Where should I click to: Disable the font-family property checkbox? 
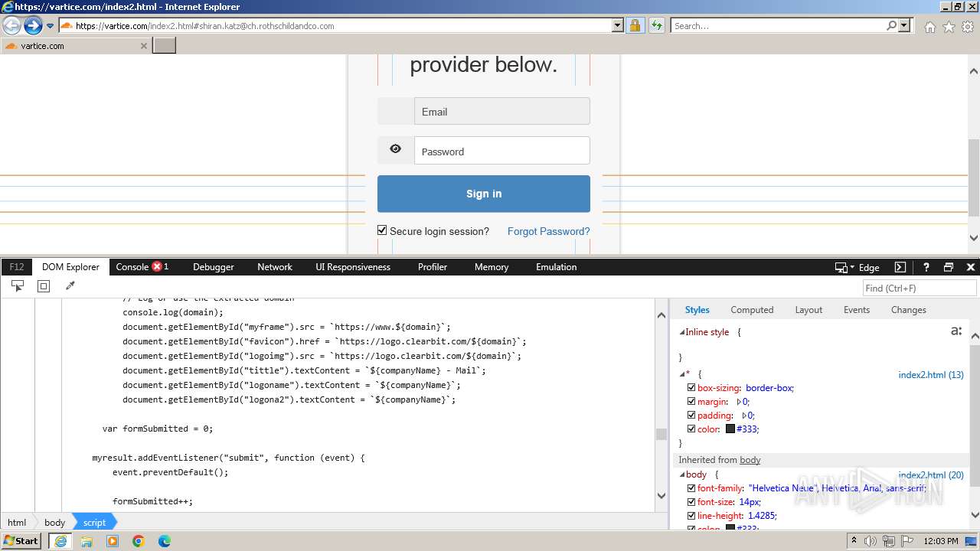click(x=691, y=488)
